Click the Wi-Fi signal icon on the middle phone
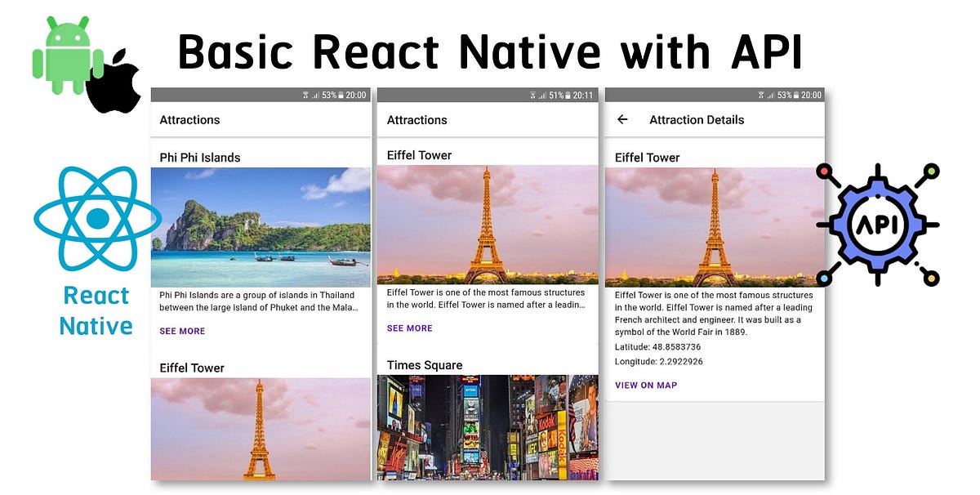Image resolution: width=980 pixels, height=495 pixels. [x=533, y=95]
